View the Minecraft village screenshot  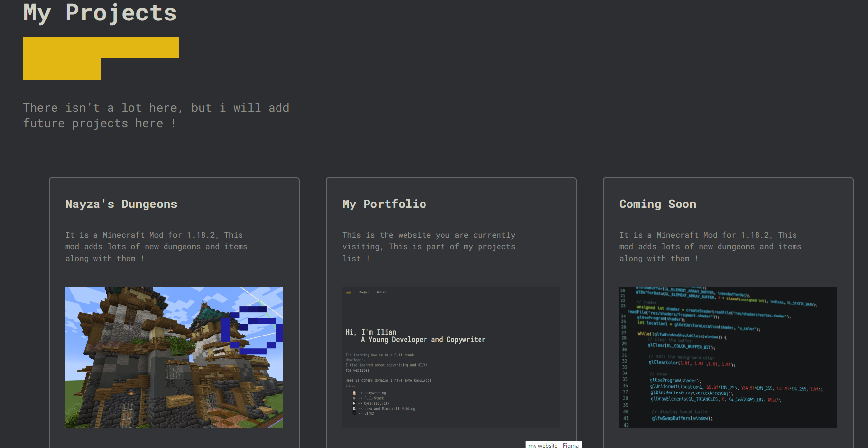point(174,357)
